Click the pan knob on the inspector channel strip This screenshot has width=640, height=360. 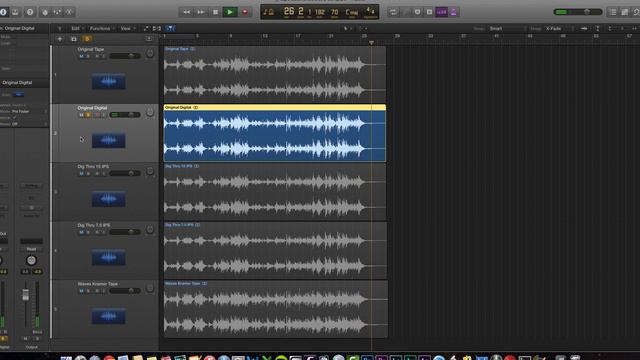point(31,260)
